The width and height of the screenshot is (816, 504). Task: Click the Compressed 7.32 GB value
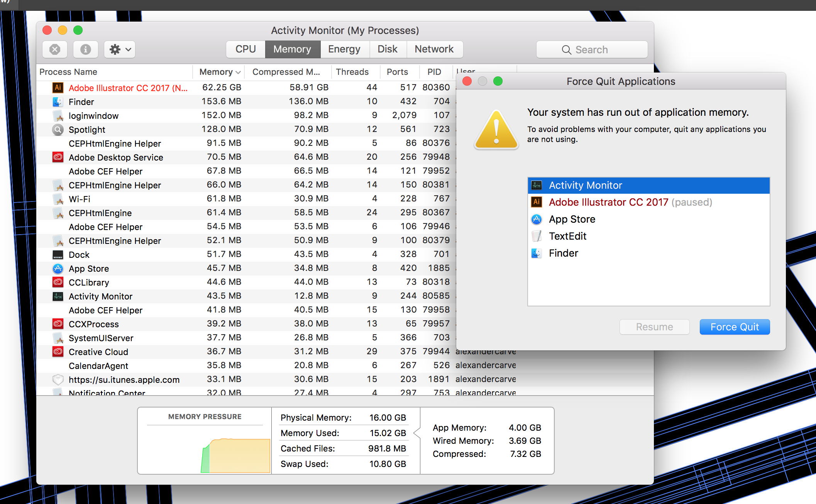(526, 454)
